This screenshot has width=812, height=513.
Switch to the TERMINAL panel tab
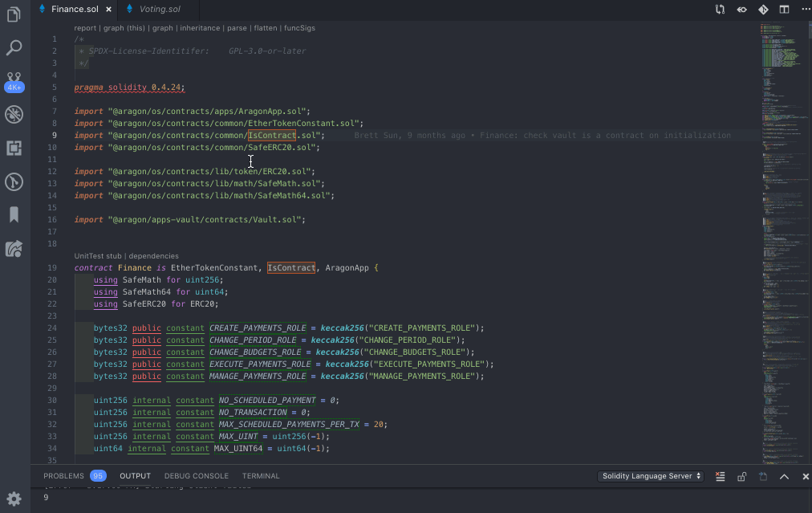(261, 475)
